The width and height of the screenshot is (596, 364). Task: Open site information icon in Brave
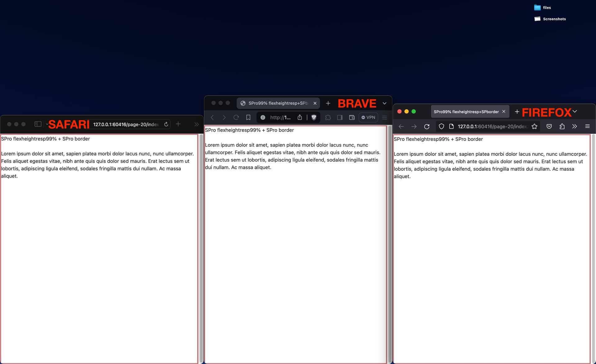263,117
